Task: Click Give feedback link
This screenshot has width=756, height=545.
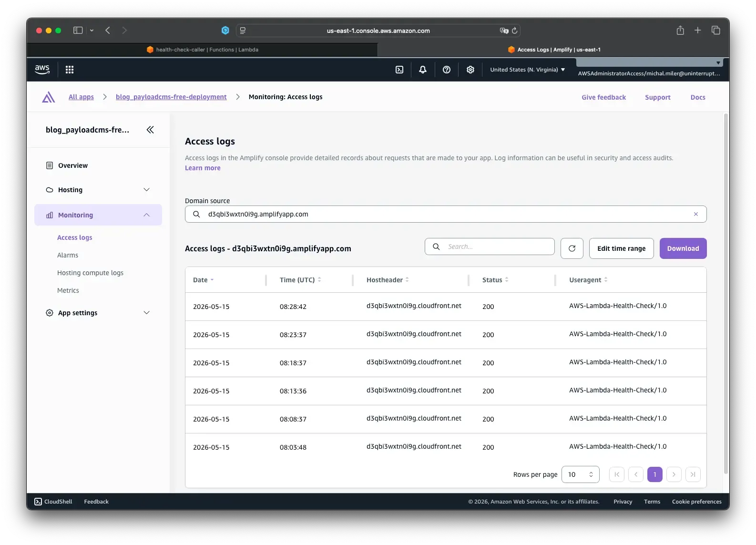Action: tap(603, 97)
